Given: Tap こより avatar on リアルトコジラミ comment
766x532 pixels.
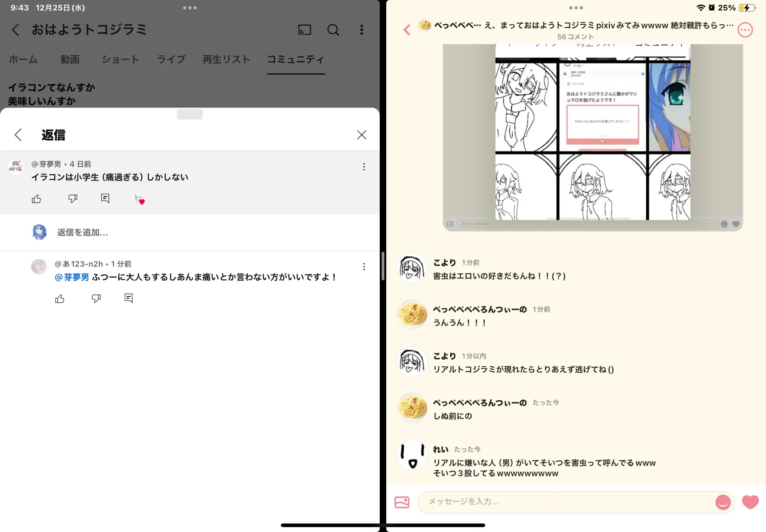Looking at the screenshot, I should pyautogui.click(x=412, y=361).
